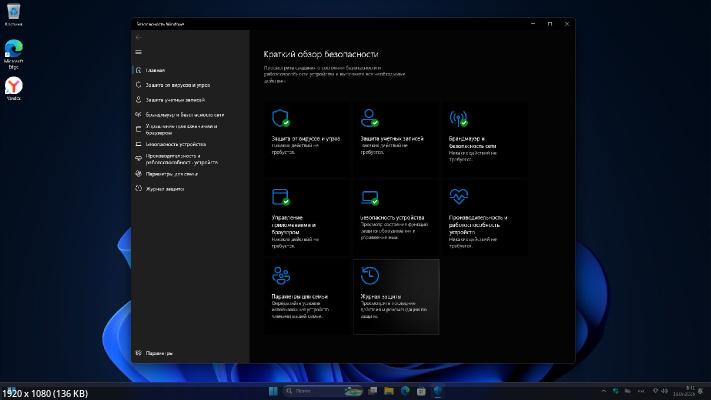Select 'Управление приложениями и браузером' in sidebar
Viewport: 711px width, 400px height.
(x=190, y=129)
